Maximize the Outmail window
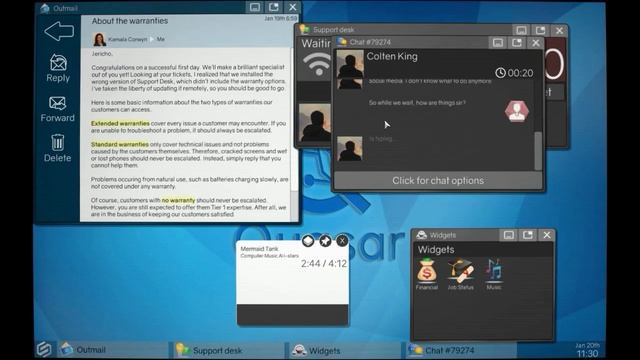Image resolution: width=640 pixels, height=360 pixels. click(x=273, y=7)
